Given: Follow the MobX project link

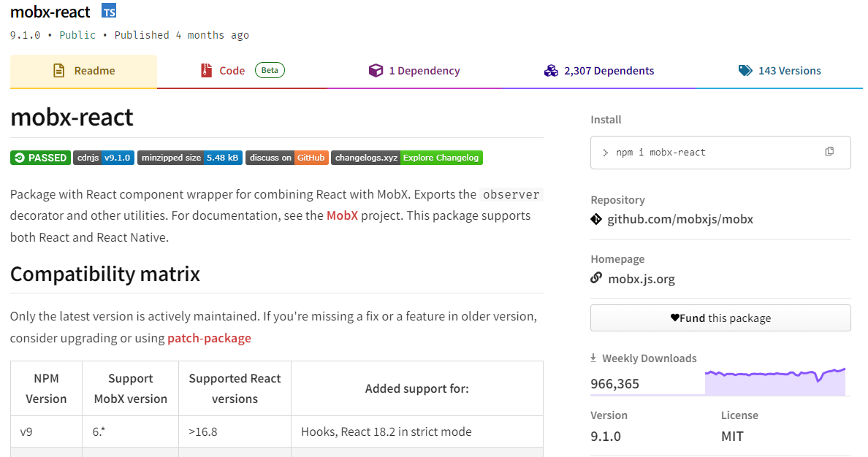Looking at the screenshot, I should [x=342, y=215].
